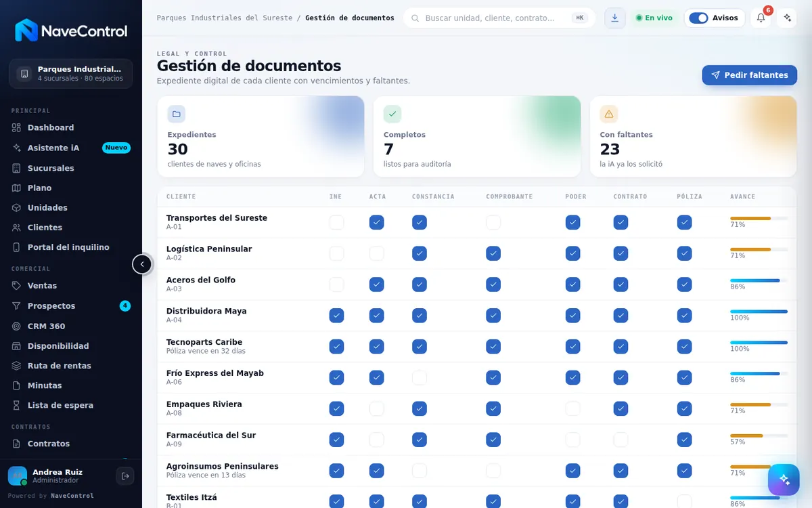Click the Contratos file icon
812x508 pixels.
17,444
